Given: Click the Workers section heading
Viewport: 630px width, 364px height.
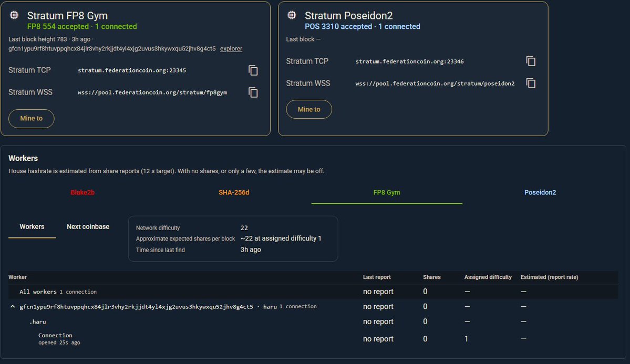Looking at the screenshot, I should tap(23, 158).
